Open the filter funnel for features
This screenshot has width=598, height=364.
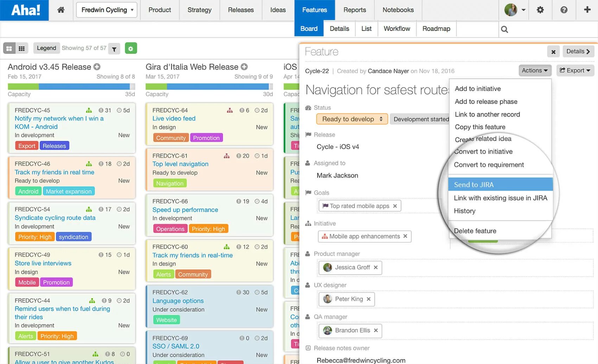coord(114,49)
